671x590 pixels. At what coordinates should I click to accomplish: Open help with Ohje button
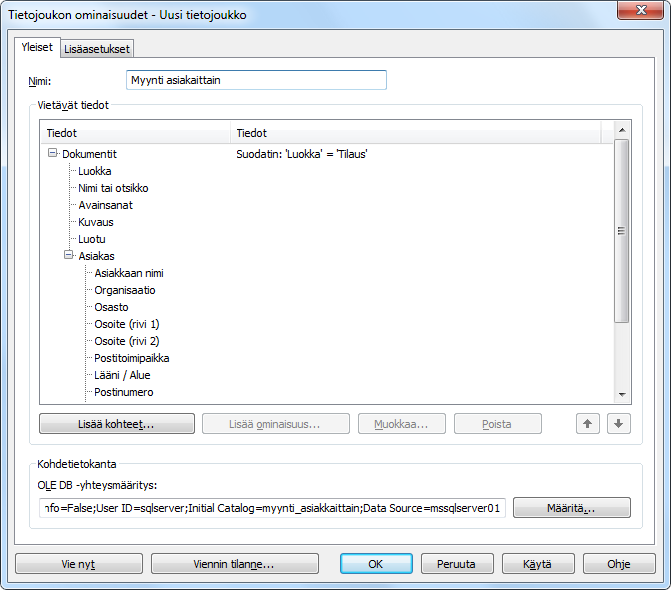[619, 563]
